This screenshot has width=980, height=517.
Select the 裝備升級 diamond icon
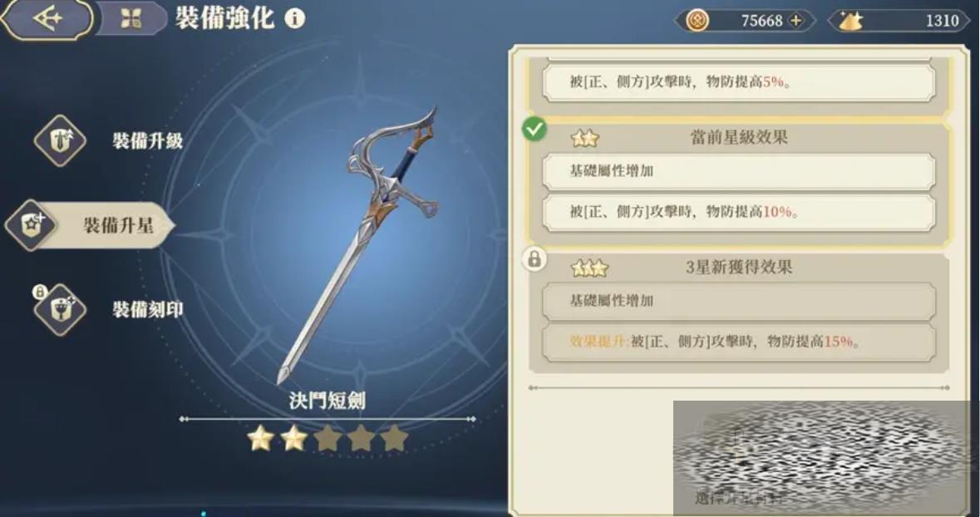(60, 140)
